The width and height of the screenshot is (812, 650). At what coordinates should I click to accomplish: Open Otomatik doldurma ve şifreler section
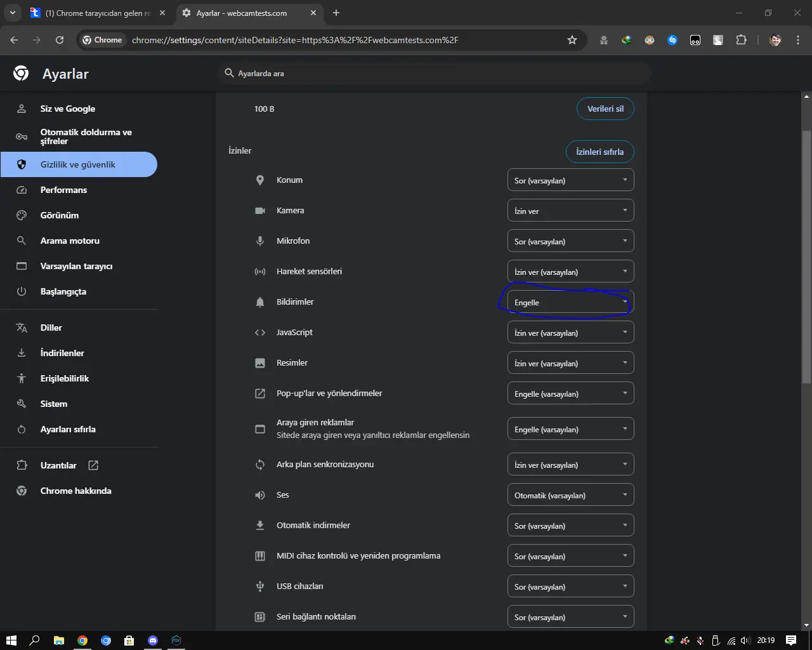[79, 136]
